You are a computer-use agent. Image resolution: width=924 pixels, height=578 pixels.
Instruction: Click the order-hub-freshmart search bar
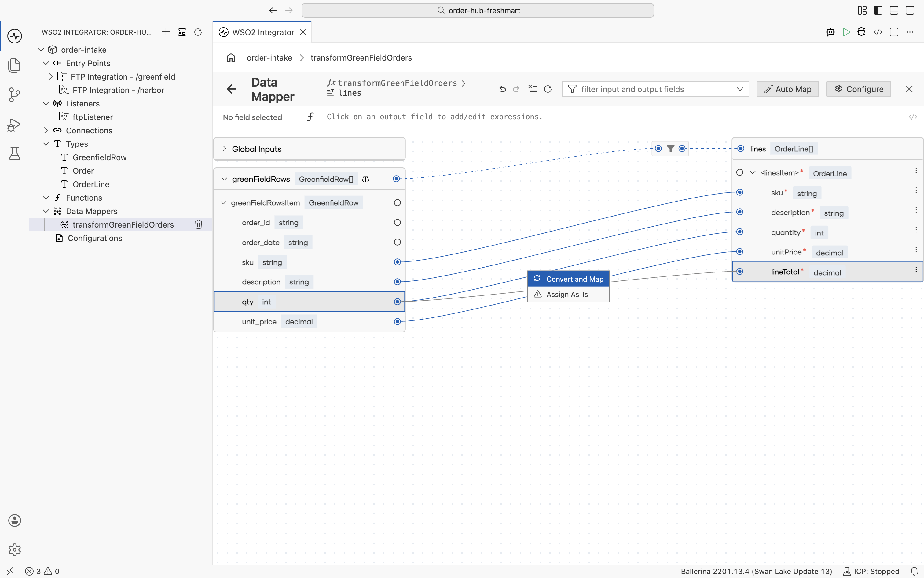[478, 10]
